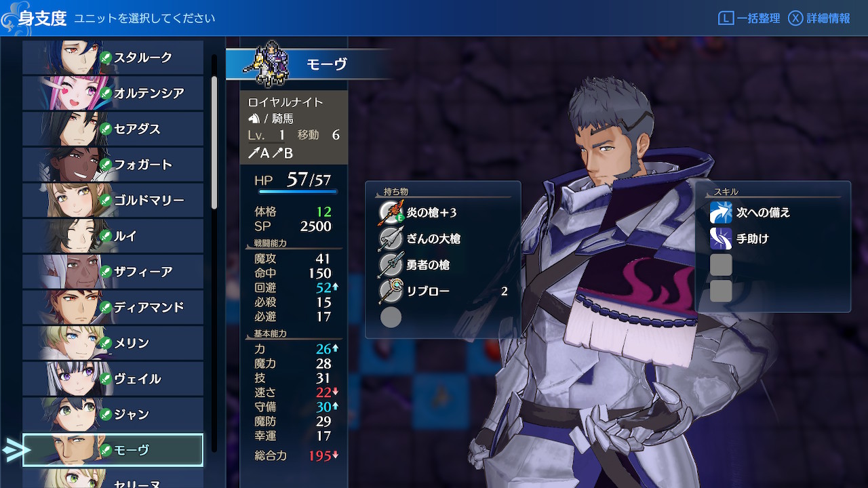This screenshot has width=868, height=488.
Task: Click the ぎんの大槍 lance icon
Action: pos(391,239)
